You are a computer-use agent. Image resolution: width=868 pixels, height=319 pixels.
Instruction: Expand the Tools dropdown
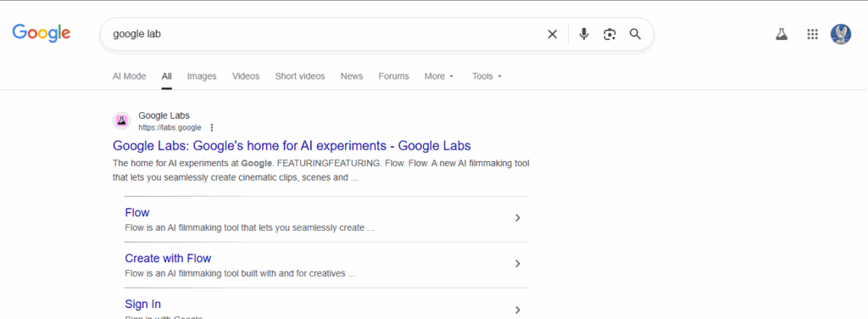[x=487, y=76]
